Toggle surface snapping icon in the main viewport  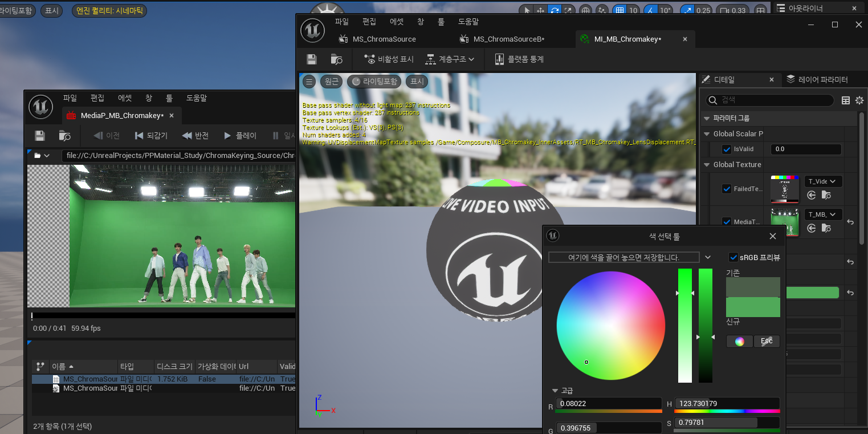(602, 10)
